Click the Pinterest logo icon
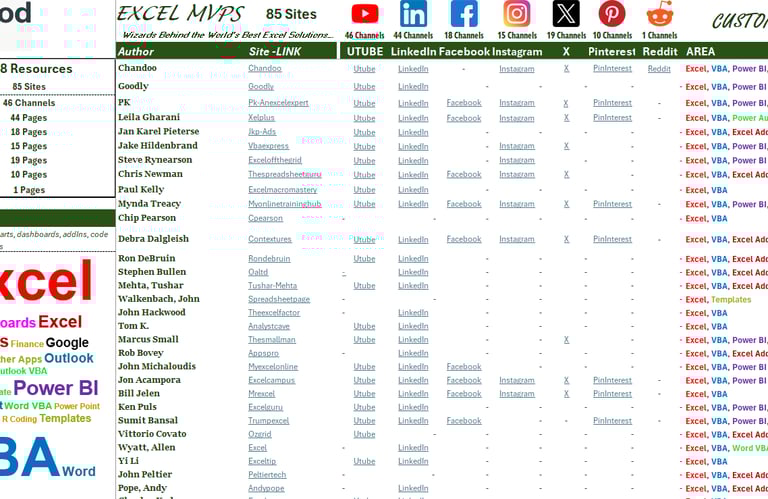 pos(612,14)
